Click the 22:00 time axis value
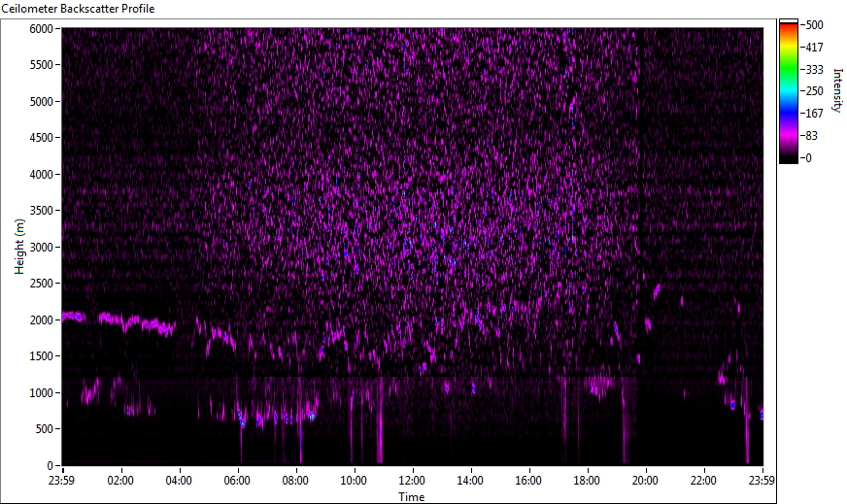The height and width of the screenshot is (504, 847). 704,481
